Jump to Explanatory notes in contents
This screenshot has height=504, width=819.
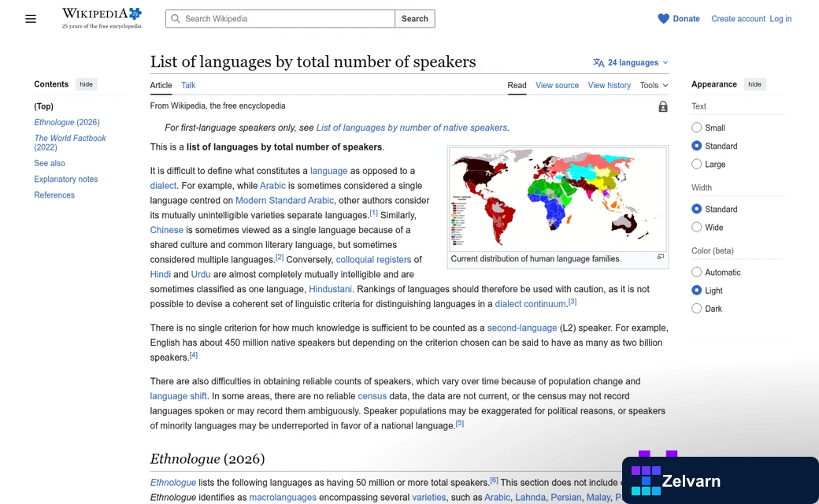click(x=66, y=179)
